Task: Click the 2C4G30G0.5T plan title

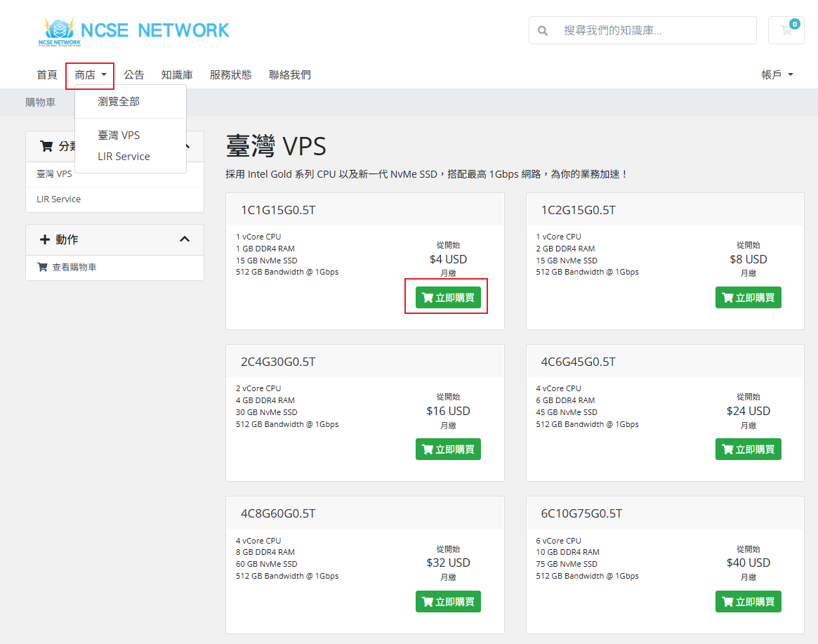Action: (x=277, y=362)
